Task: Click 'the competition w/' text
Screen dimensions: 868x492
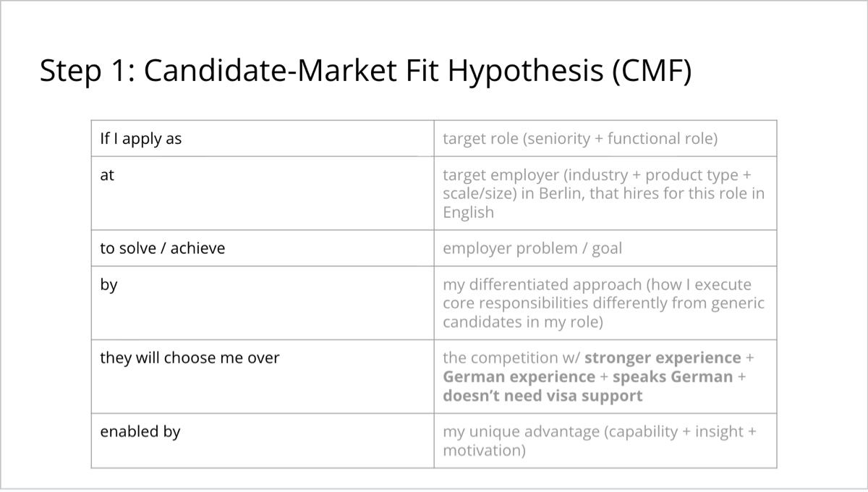Action: 511,358
